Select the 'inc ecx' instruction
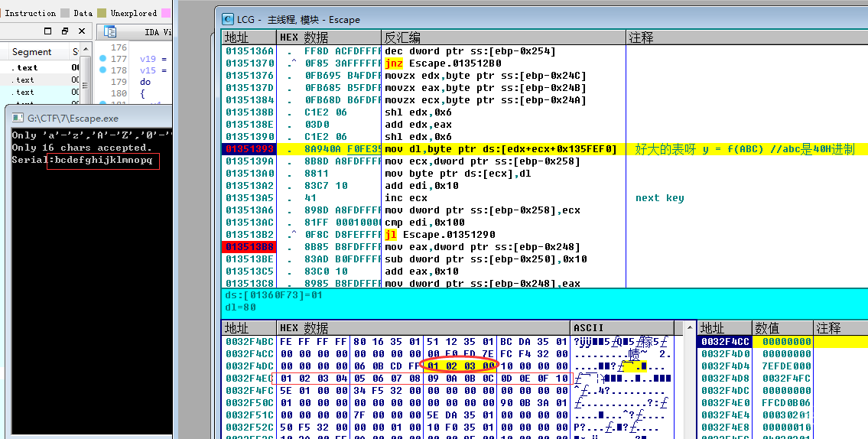The height and width of the screenshot is (439, 868). pos(406,198)
